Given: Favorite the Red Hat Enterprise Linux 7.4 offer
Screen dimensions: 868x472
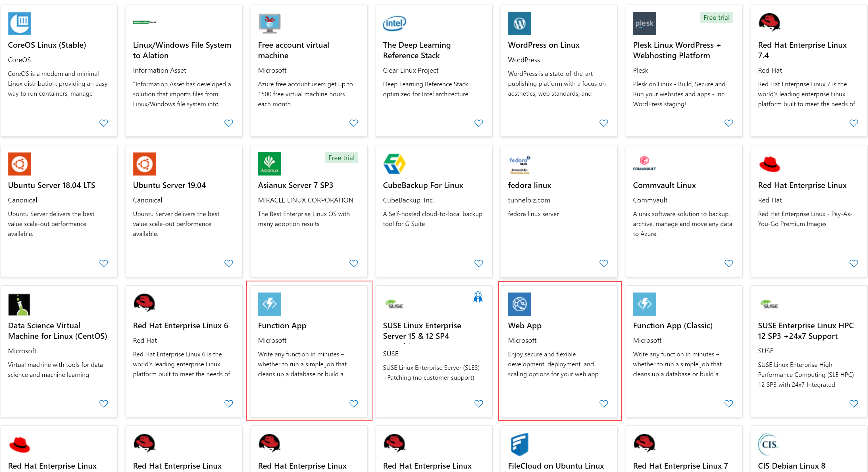Looking at the screenshot, I should [853, 123].
